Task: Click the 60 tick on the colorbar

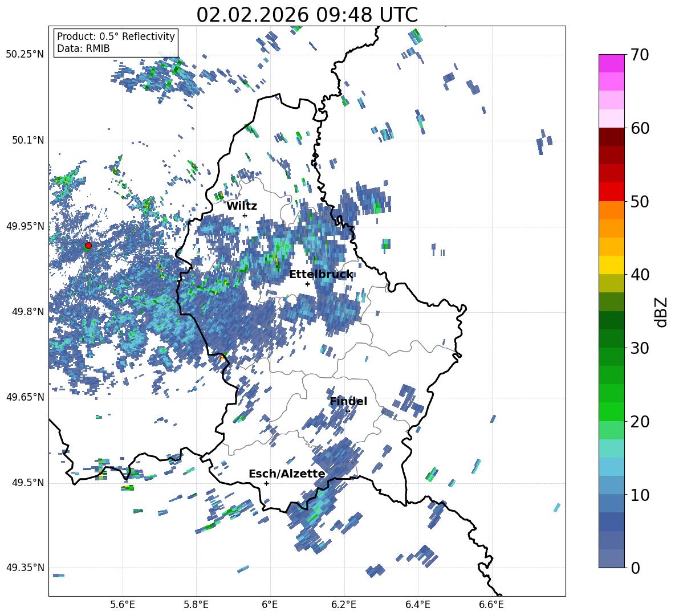Action: click(x=639, y=128)
